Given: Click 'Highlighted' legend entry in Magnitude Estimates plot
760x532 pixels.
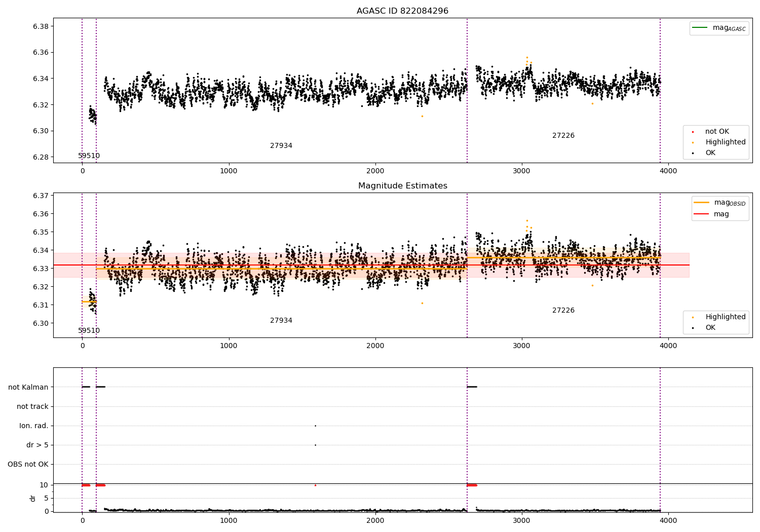Looking at the screenshot, I should [719, 317].
